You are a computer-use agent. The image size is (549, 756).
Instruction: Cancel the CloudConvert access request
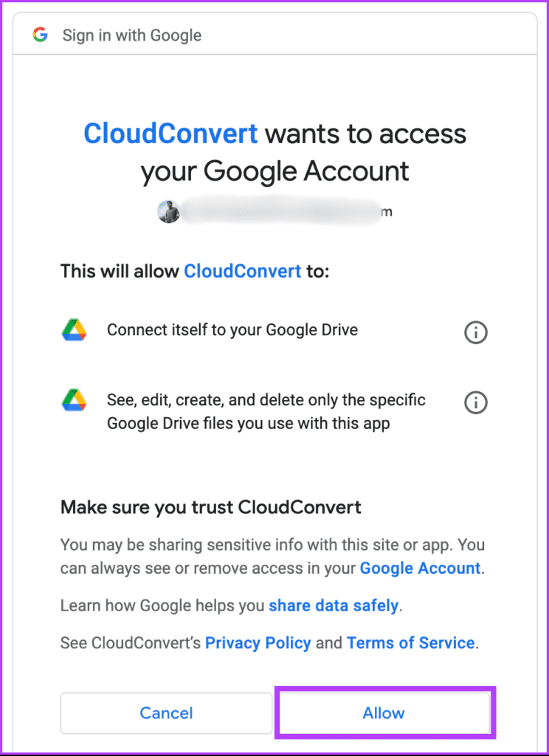(166, 713)
